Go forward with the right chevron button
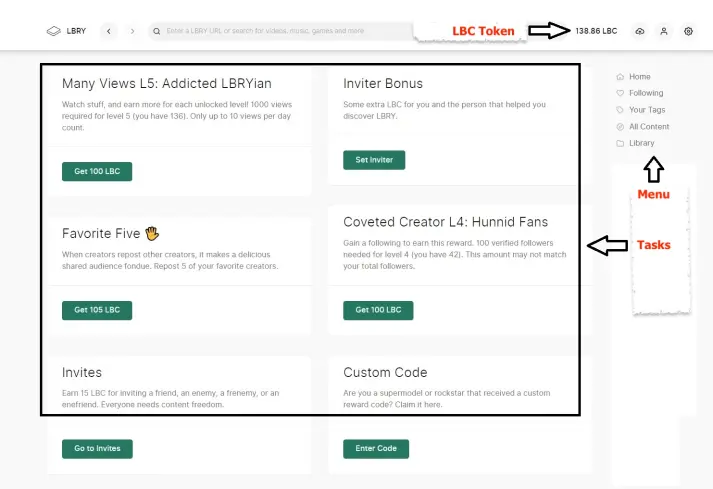 tap(132, 31)
